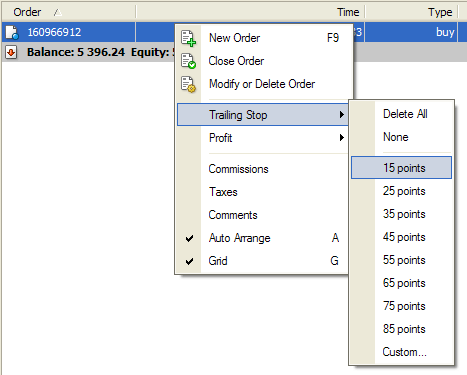Click the New Order icon in context menu
The width and height of the screenshot is (467, 375).
tap(188, 38)
